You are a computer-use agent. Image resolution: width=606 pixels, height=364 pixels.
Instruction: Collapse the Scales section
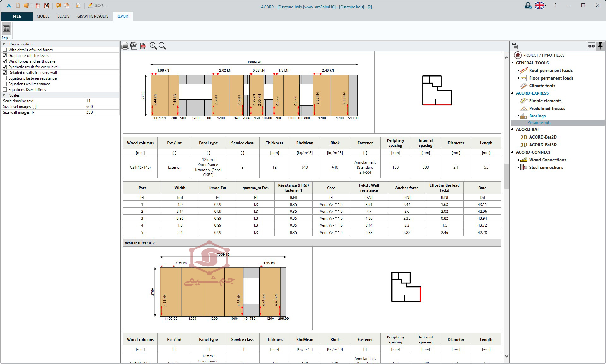pyautogui.click(x=4, y=95)
